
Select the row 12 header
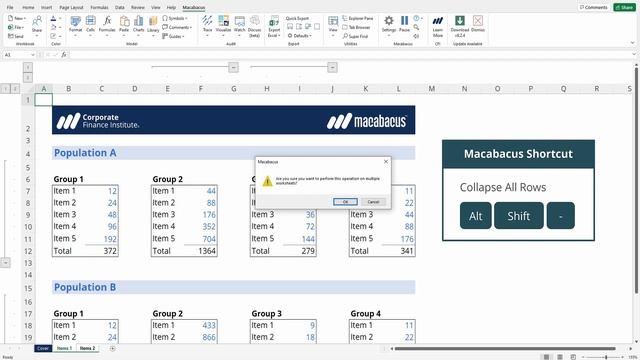pyautogui.click(x=28, y=251)
